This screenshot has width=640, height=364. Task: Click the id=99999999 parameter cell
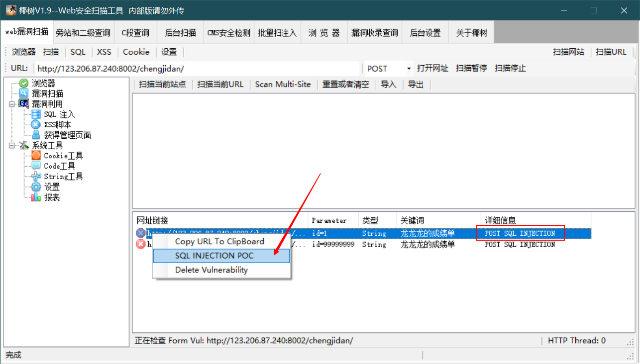(x=333, y=245)
